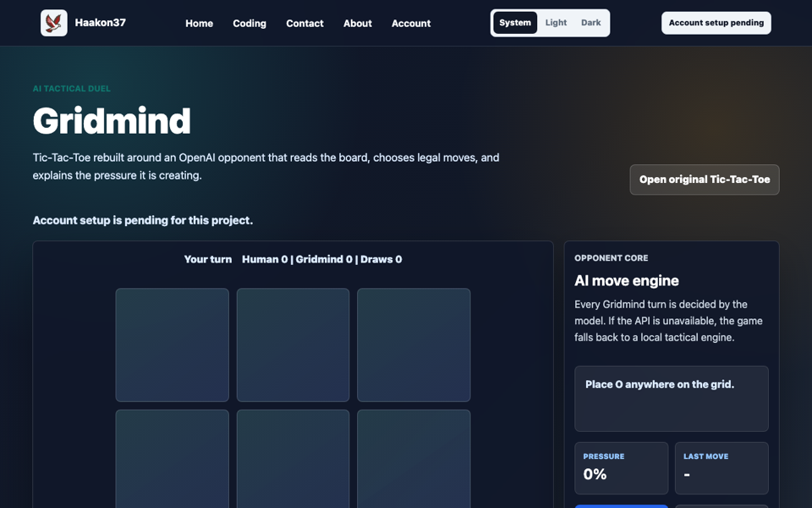Go to the Home page
812x508 pixels.
pos(200,24)
